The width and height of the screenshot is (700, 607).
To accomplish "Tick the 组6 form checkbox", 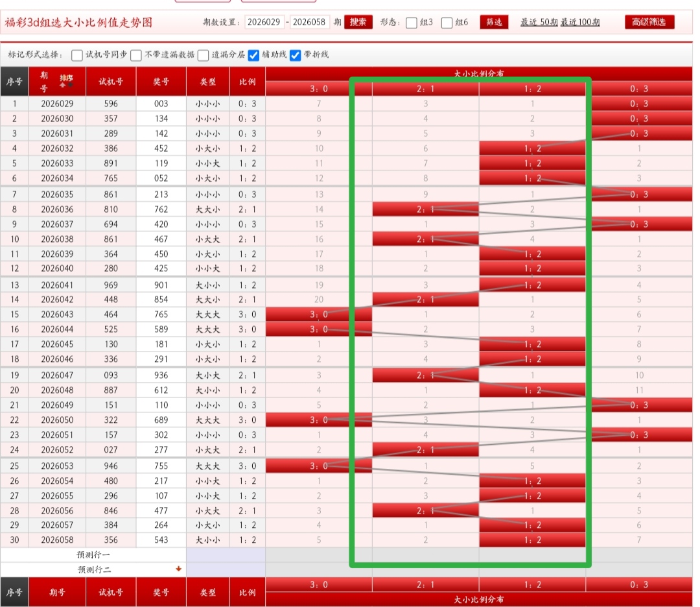I will (x=447, y=23).
